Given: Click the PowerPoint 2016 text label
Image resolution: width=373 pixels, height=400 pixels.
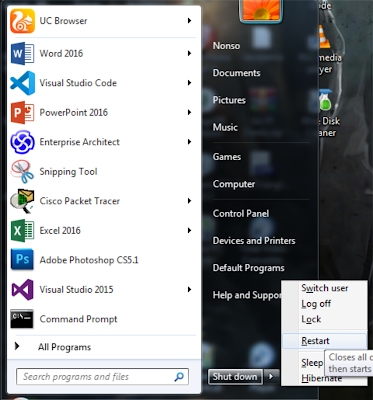Looking at the screenshot, I should [73, 112].
